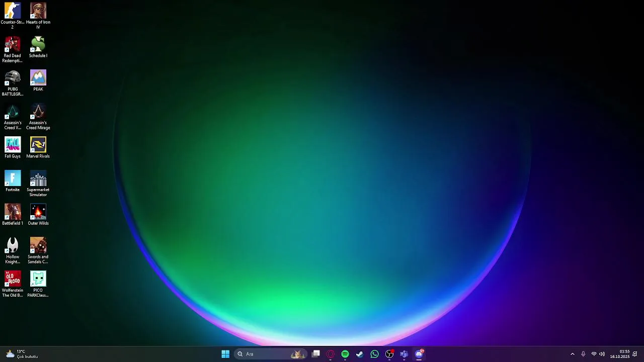Open Steam from the taskbar
This screenshot has height=362, width=644.
point(360,354)
